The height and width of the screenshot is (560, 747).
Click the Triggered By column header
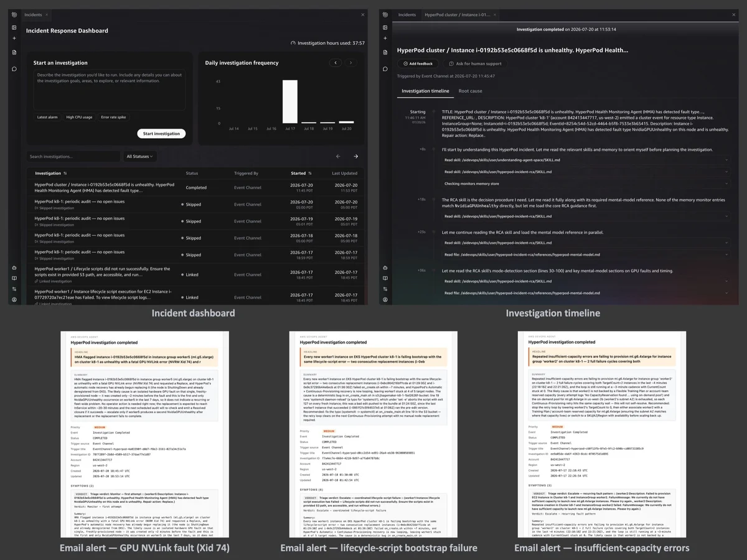pyautogui.click(x=246, y=174)
